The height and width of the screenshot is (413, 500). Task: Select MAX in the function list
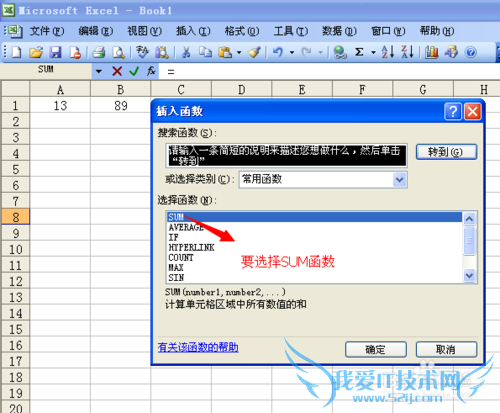(x=314, y=267)
